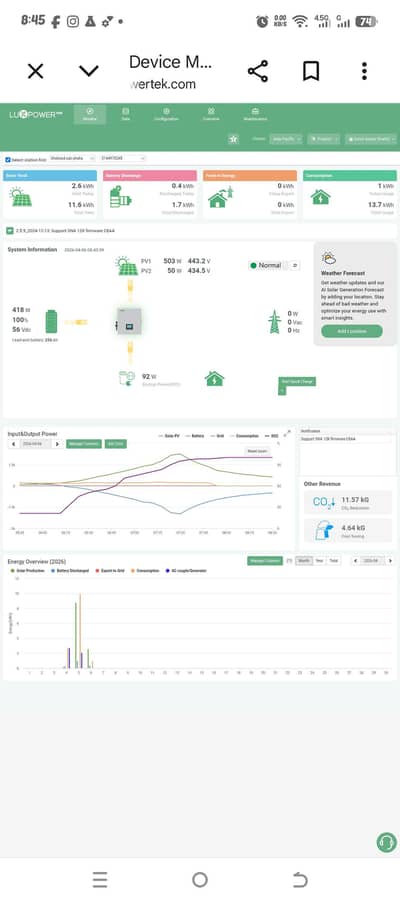
Task: Go to next month in Energy Overview
Action: (x=391, y=560)
